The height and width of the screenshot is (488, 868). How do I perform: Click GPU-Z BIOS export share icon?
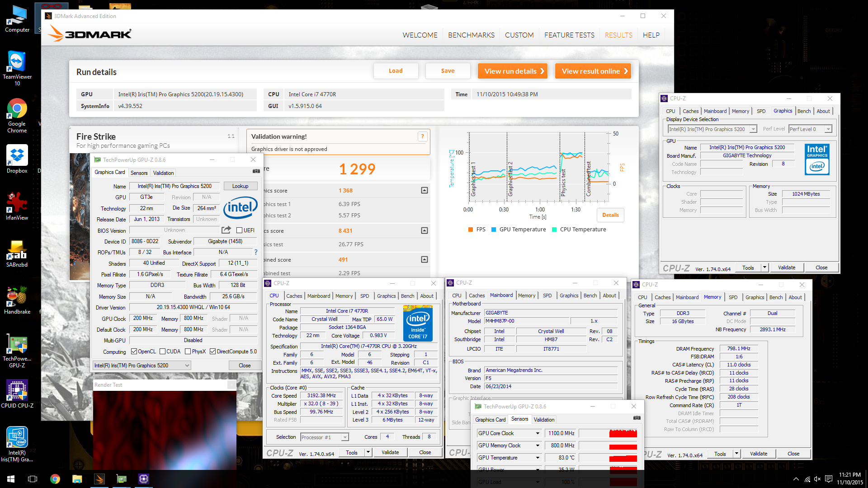[226, 230]
